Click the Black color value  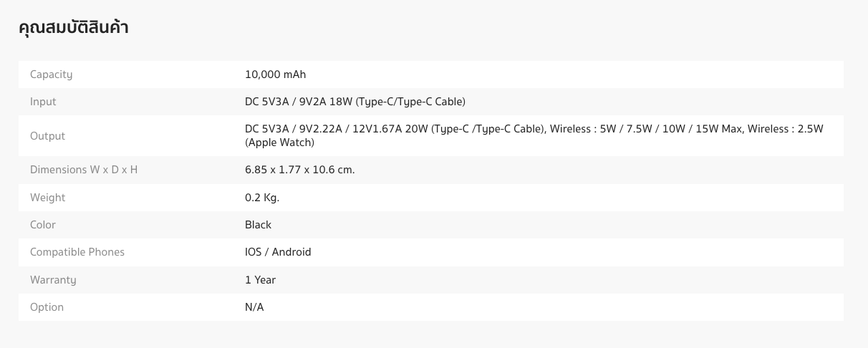(x=258, y=225)
